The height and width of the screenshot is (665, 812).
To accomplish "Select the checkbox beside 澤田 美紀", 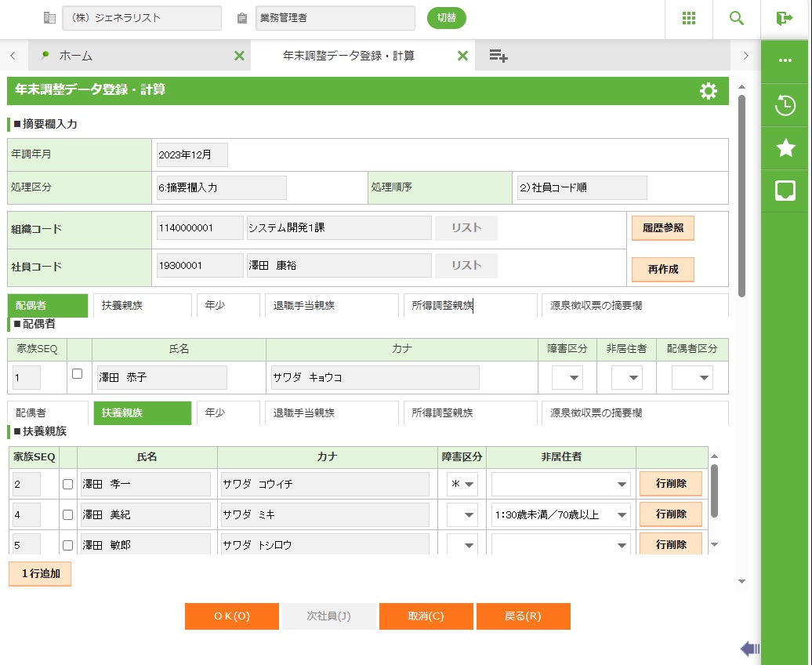I will pyautogui.click(x=67, y=514).
